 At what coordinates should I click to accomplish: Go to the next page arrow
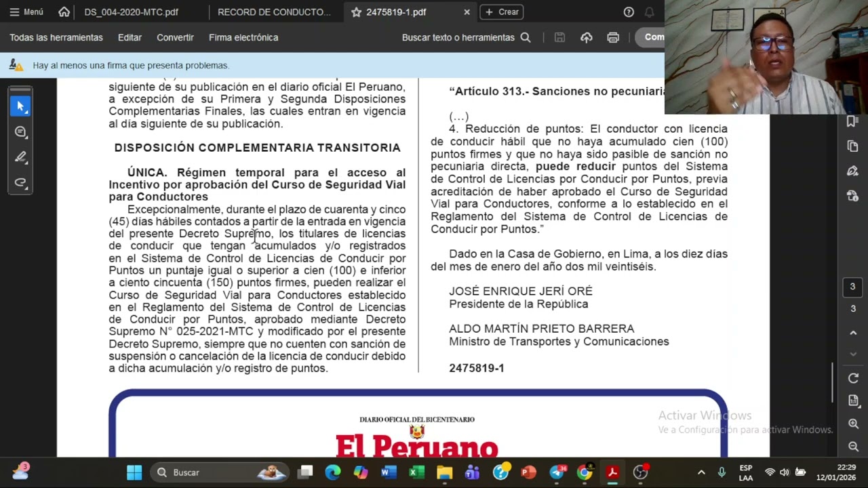pos(853,354)
